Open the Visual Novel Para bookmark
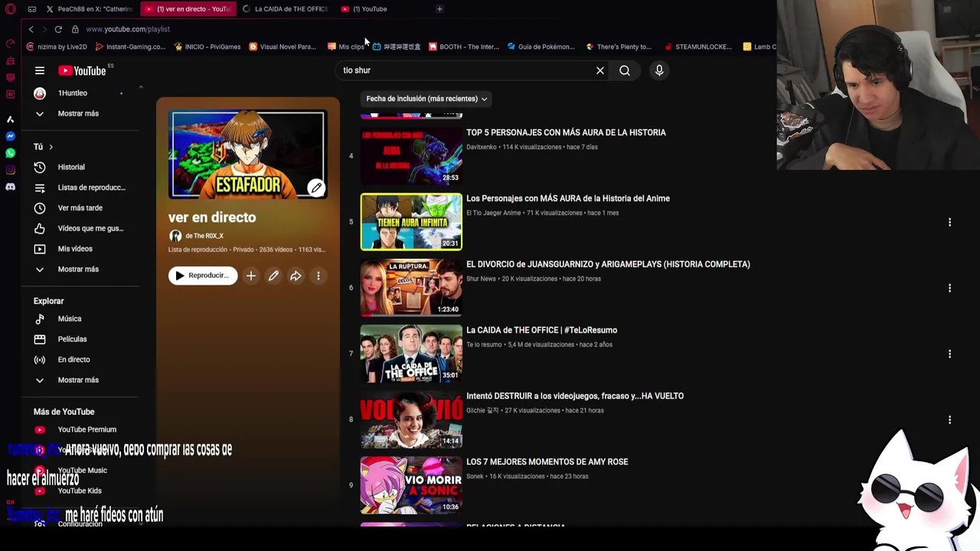This screenshot has width=980, height=551. (x=283, y=47)
